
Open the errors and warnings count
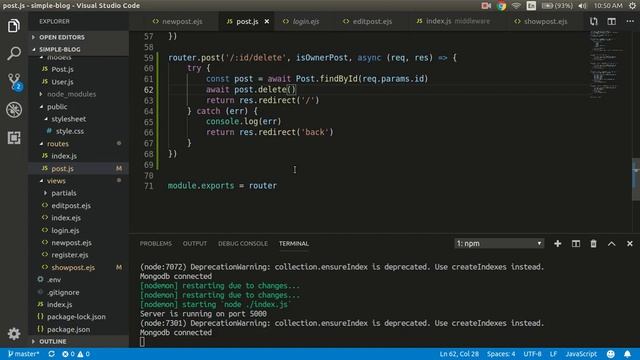[76, 354]
